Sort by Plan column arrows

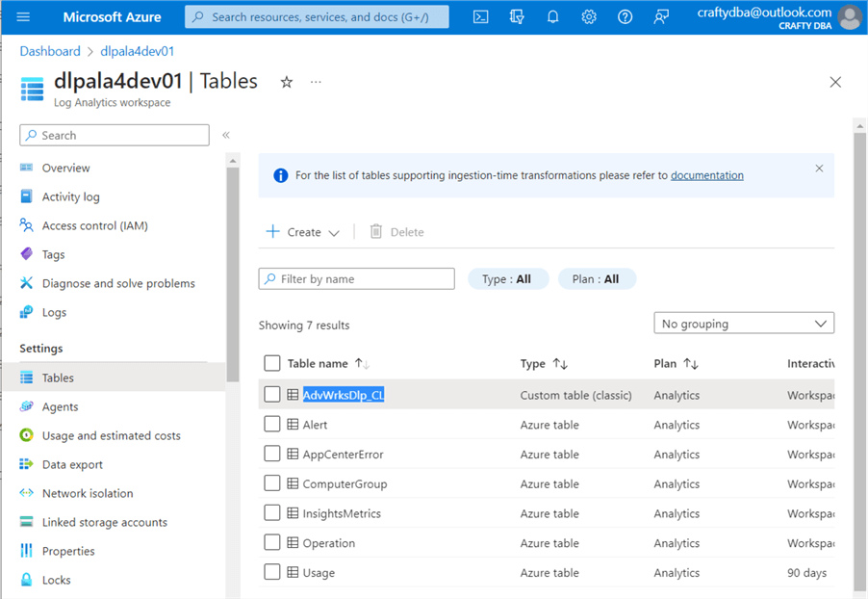(x=691, y=363)
